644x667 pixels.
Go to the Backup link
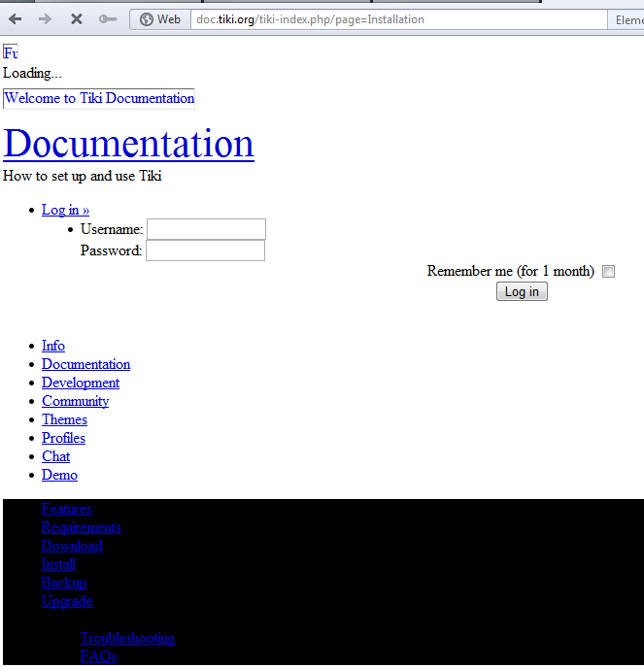64,583
